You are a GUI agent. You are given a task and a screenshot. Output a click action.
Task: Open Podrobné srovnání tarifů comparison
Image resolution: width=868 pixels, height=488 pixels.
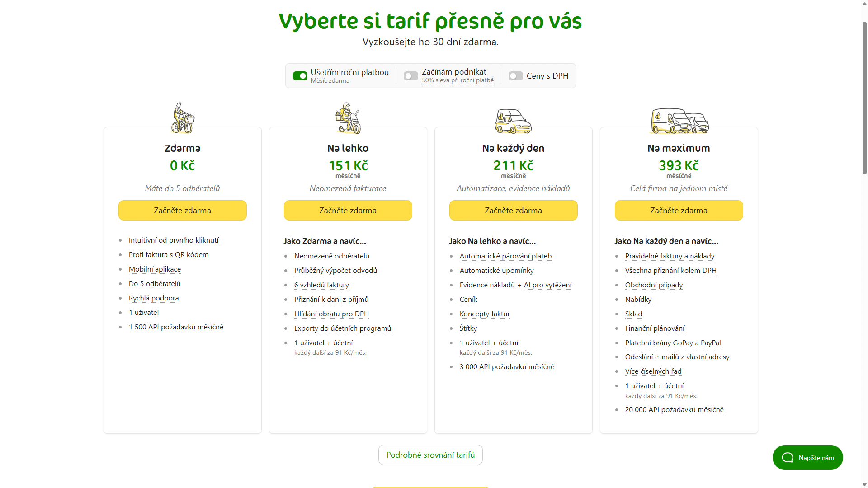430,455
